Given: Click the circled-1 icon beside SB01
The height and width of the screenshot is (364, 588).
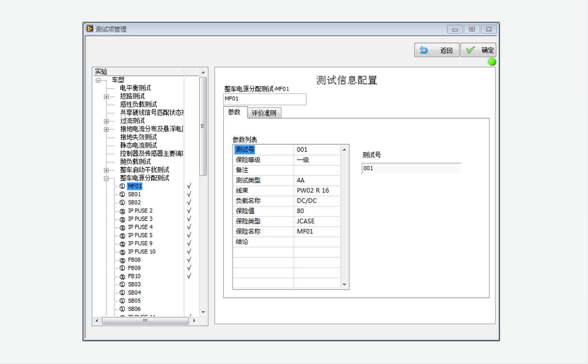Looking at the screenshot, I should click(122, 195).
